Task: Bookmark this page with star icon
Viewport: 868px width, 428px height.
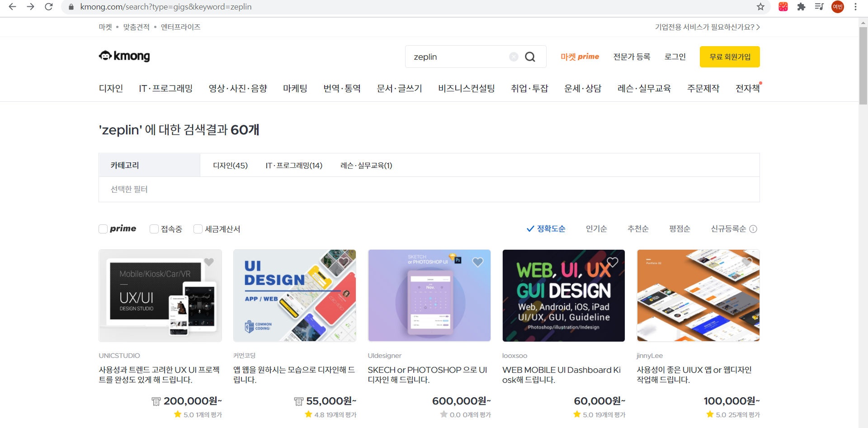Action: [x=760, y=7]
